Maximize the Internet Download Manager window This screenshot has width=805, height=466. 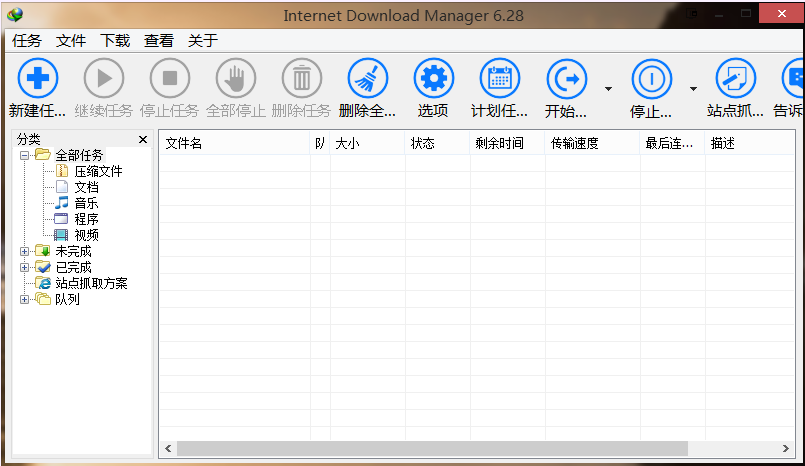click(745, 14)
